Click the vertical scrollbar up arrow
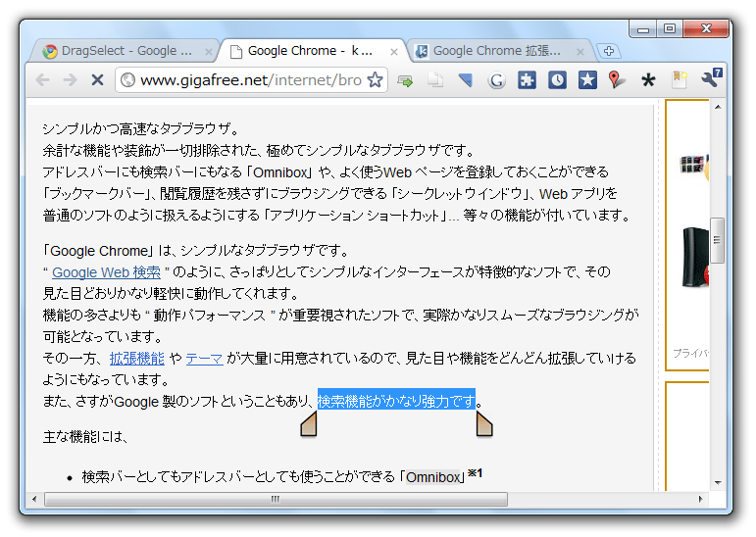The height and width of the screenshot is (537, 756). [x=718, y=107]
